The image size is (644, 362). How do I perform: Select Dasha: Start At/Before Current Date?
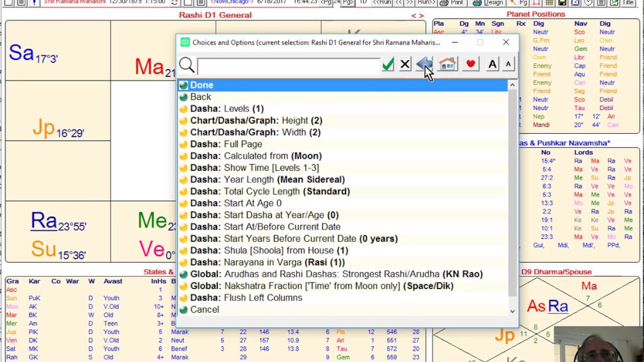(x=343, y=227)
